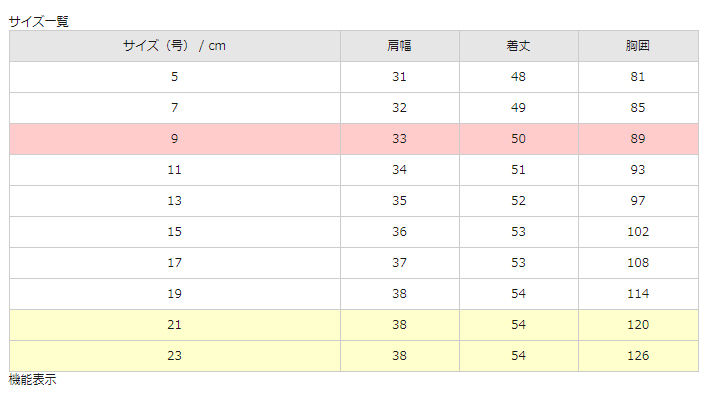Click chest value 126 in last row

point(638,356)
